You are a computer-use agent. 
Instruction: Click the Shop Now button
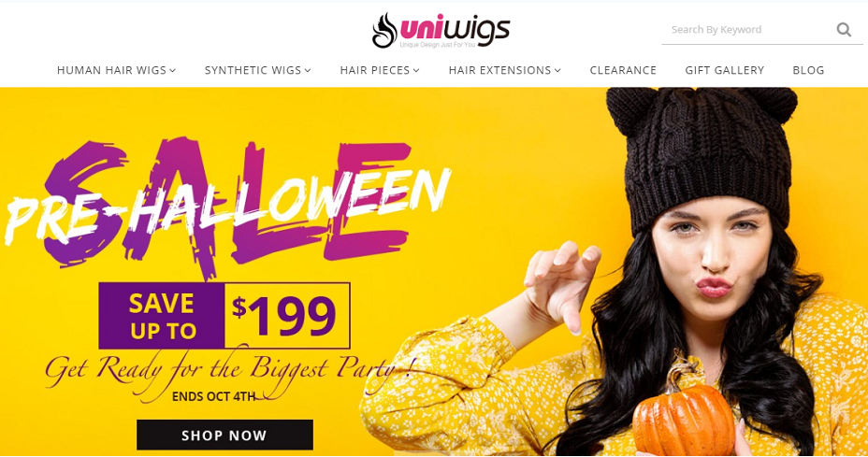point(224,435)
